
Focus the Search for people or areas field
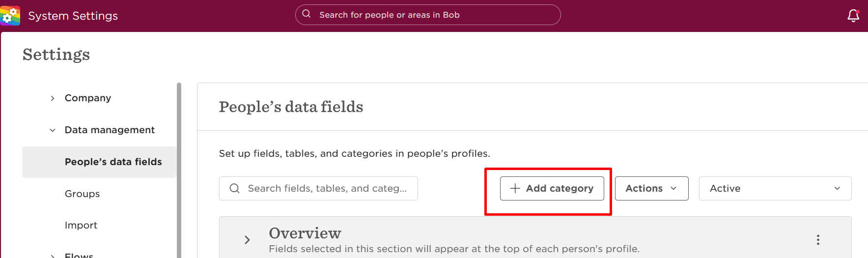(x=428, y=15)
